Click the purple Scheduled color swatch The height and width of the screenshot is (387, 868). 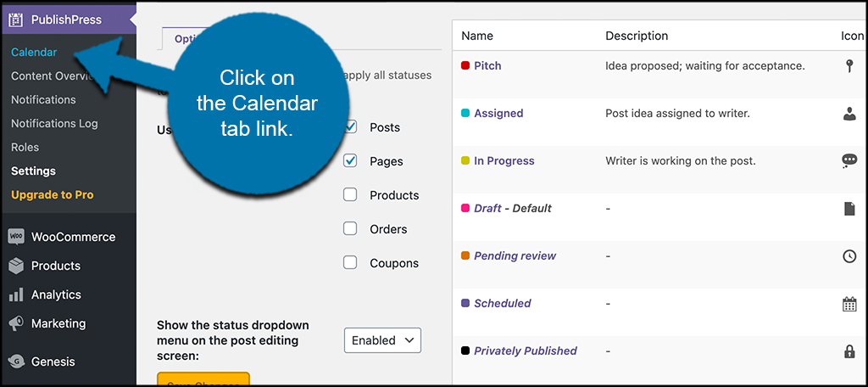click(465, 303)
